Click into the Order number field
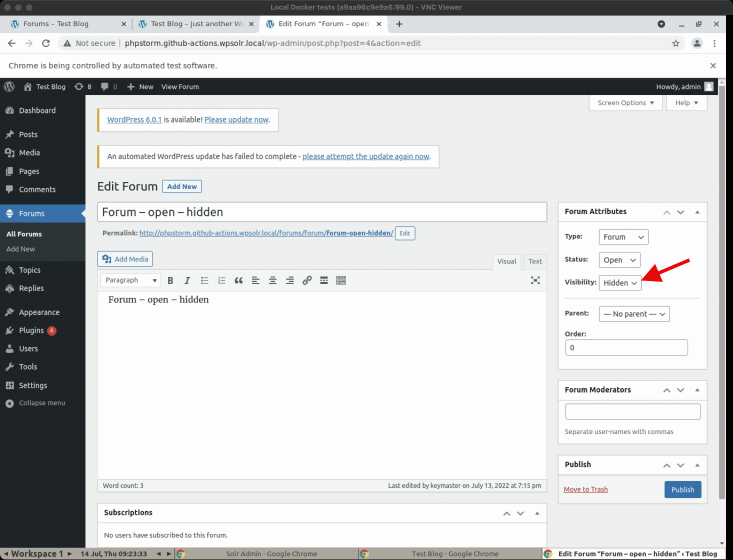 point(626,347)
